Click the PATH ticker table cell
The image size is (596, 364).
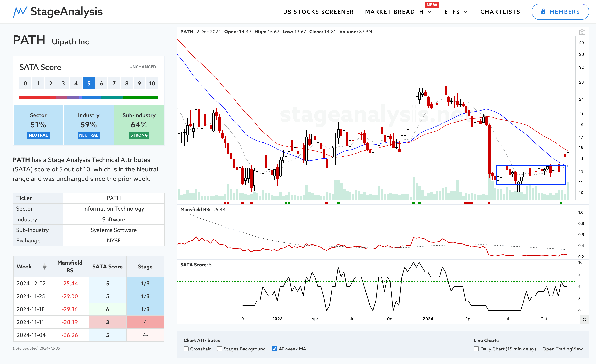click(x=114, y=198)
